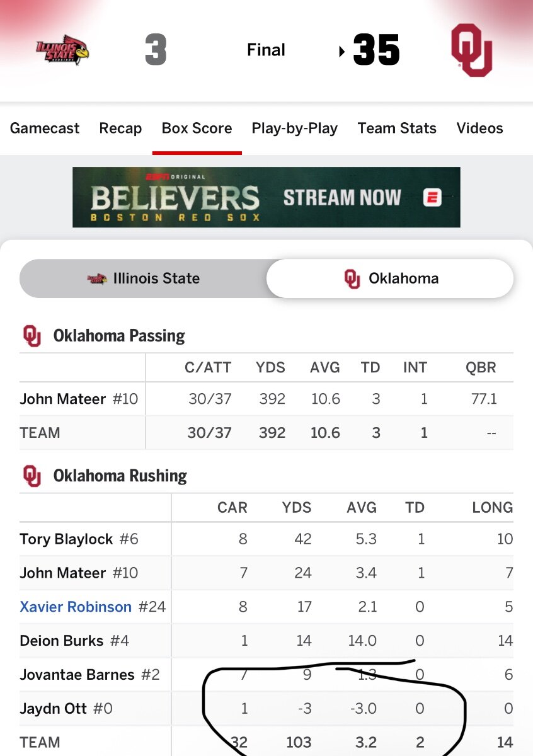
Task: Open the Gamecast tab
Action: (x=45, y=129)
